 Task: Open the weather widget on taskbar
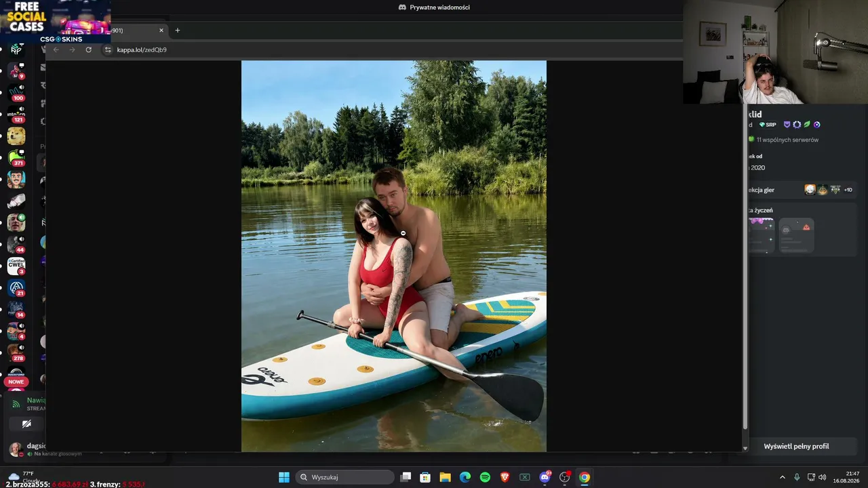click(23, 476)
